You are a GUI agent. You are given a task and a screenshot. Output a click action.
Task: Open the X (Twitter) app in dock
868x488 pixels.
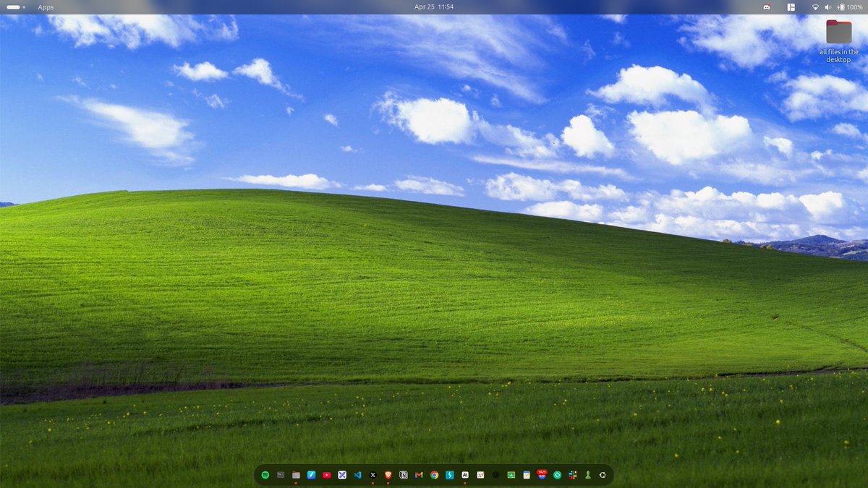[373, 475]
